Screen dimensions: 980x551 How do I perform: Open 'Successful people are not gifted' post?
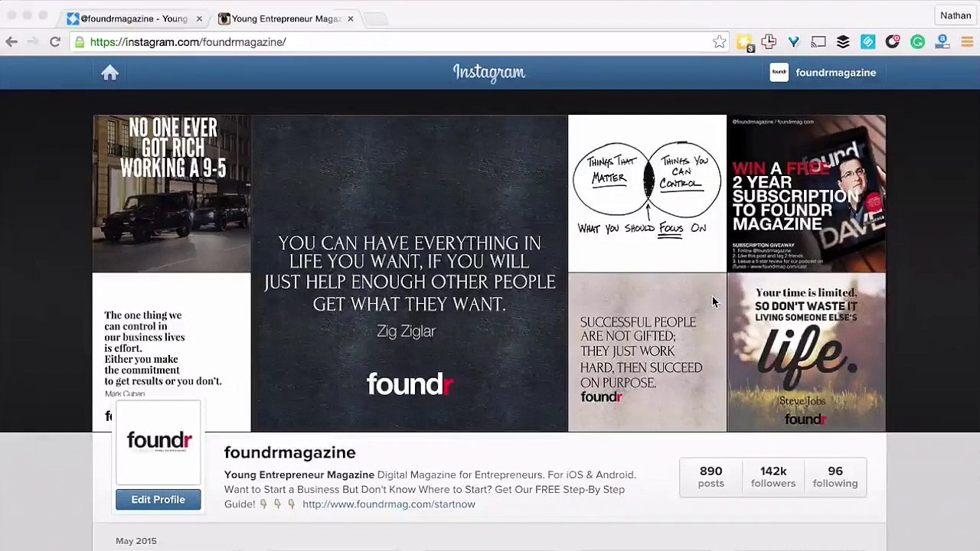647,353
